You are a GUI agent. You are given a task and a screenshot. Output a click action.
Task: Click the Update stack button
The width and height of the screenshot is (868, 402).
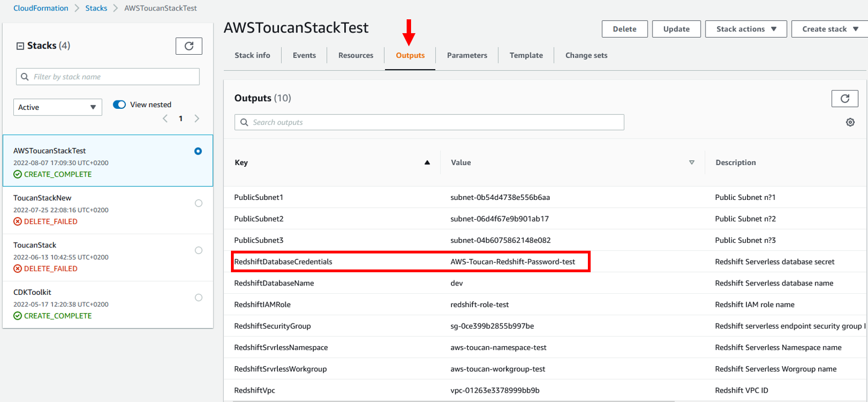click(x=677, y=29)
